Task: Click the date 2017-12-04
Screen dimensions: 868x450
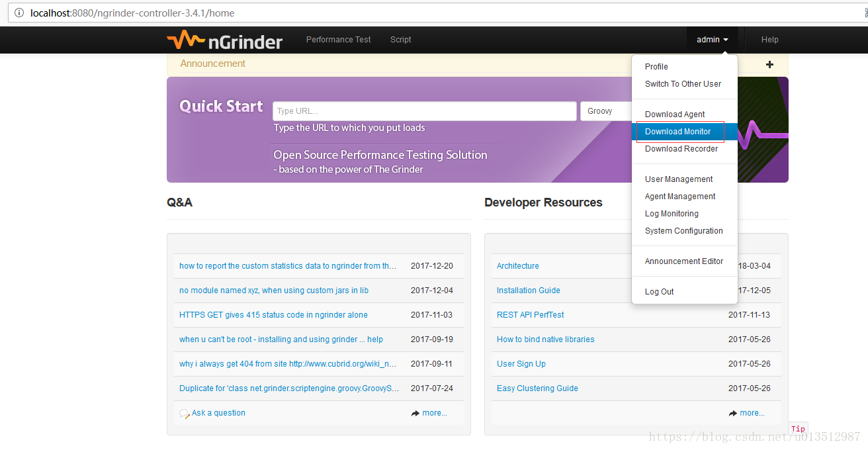Action: (x=432, y=291)
